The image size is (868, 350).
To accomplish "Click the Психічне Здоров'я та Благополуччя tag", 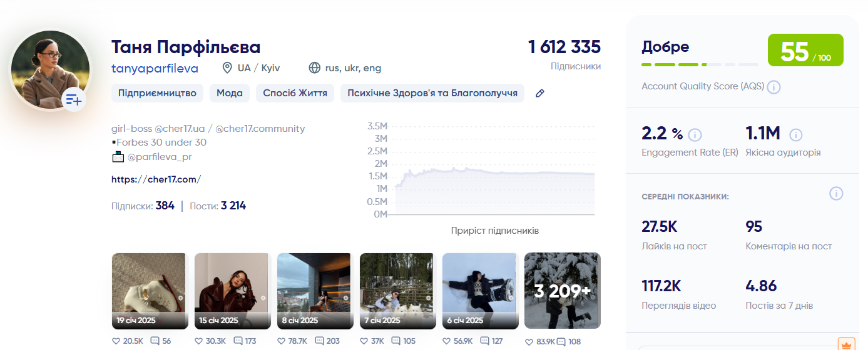I will coord(432,93).
